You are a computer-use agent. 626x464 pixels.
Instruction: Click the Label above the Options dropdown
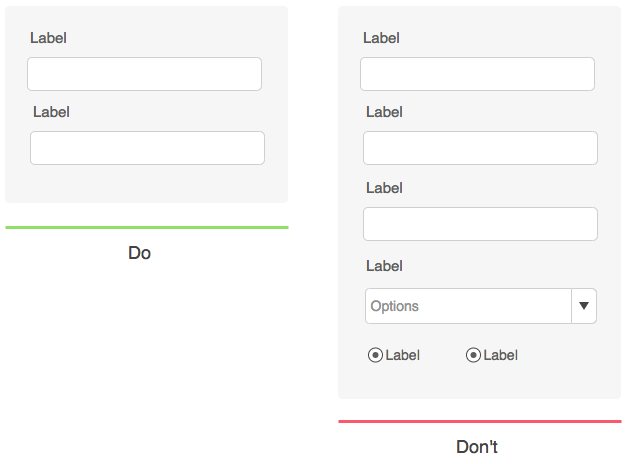click(x=384, y=266)
